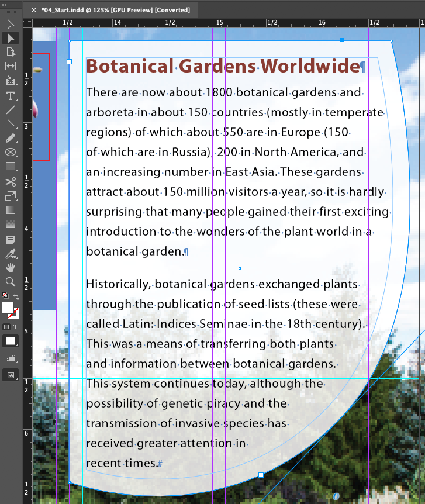Click the text line starting 'arboreta in about 150'
Screen dimensions: 425x504
click(x=235, y=112)
